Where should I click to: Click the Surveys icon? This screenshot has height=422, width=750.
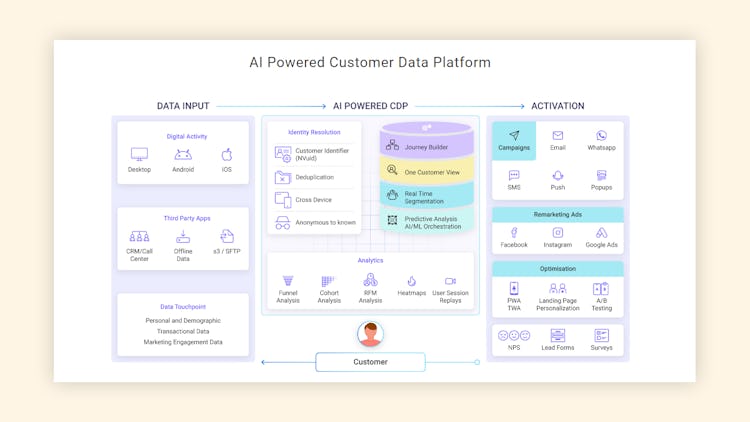[x=601, y=335]
